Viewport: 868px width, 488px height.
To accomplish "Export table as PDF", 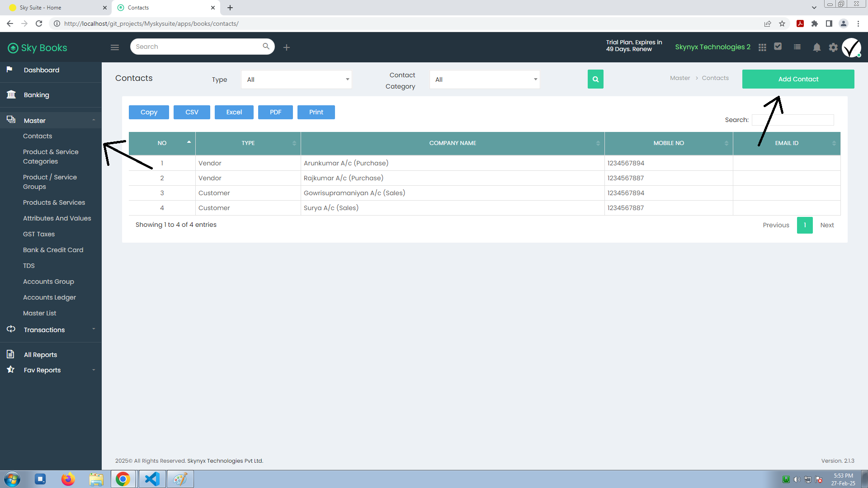I will point(275,112).
